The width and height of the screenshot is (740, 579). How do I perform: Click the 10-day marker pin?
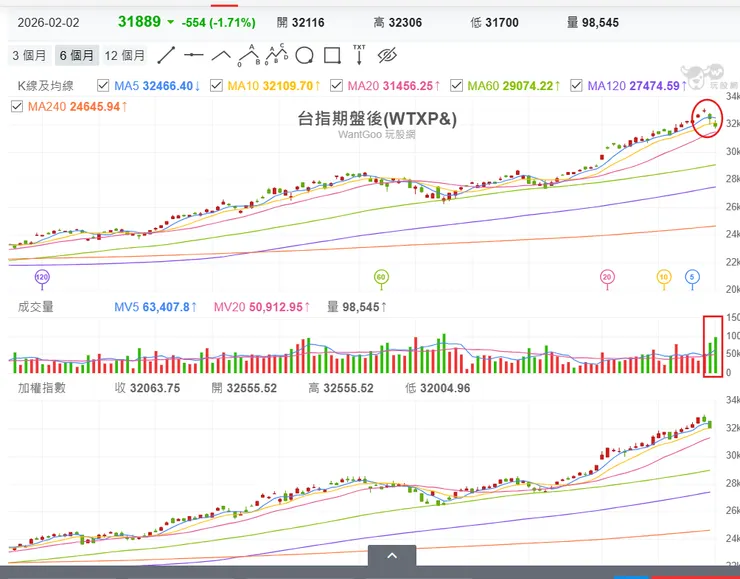pos(664,278)
